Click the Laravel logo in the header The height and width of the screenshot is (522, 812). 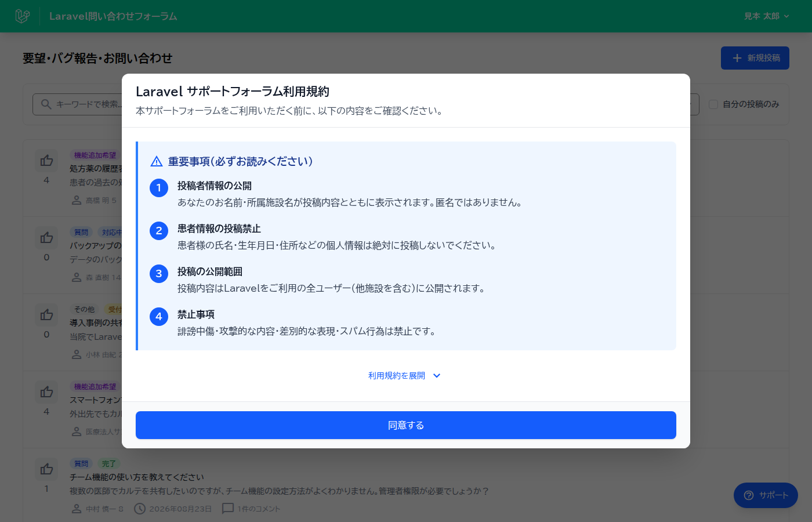pyautogui.click(x=23, y=16)
